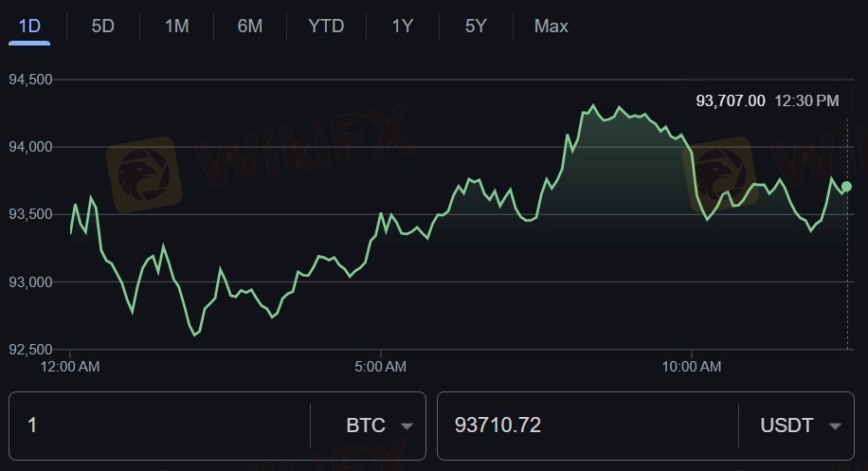868x471 pixels.
Task: Click the 94,500 price axis label
Action: [30, 80]
